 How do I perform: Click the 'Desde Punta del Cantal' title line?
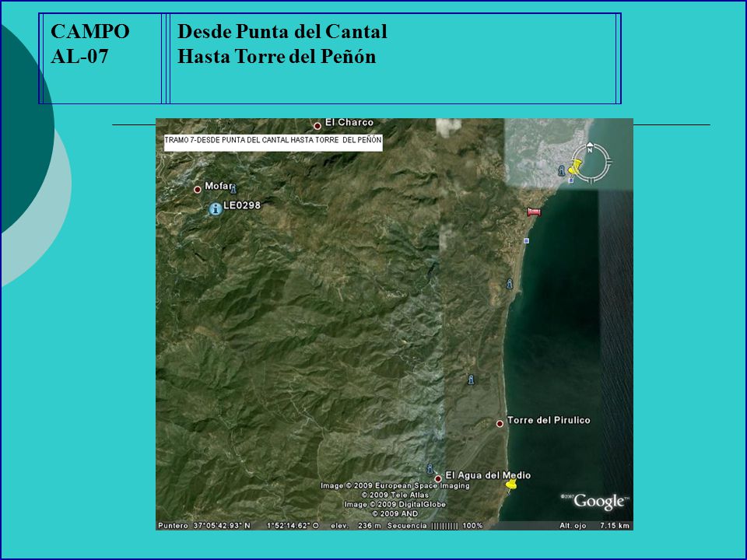click(x=282, y=31)
